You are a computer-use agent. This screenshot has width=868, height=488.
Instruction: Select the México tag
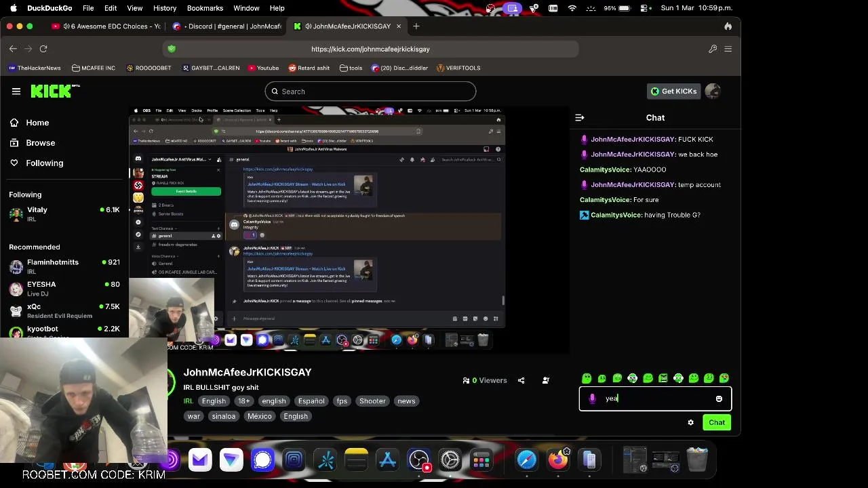[x=259, y=416]
